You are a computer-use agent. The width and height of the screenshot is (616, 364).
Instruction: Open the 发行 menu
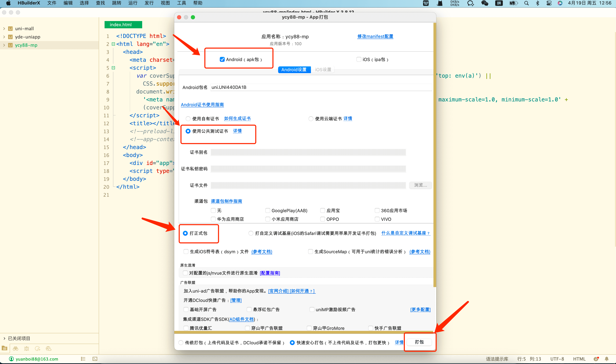click(149, 3)
